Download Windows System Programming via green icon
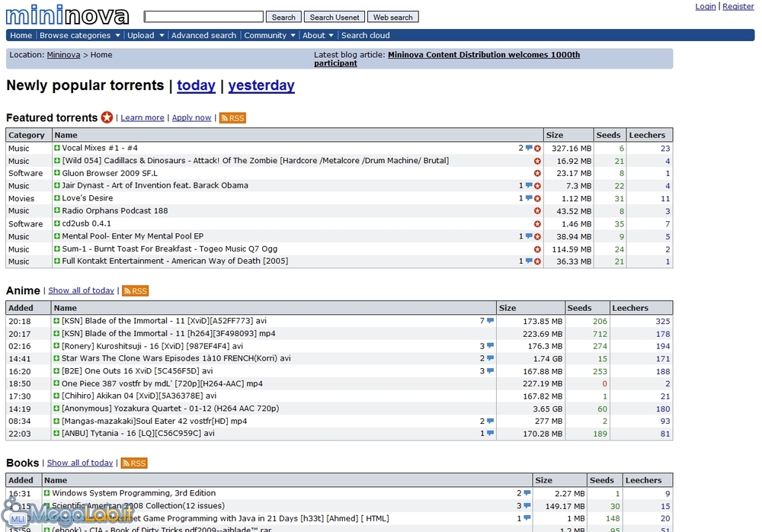Screen dimensions: 762x532 pyautogui.click(x=46, y=492)
